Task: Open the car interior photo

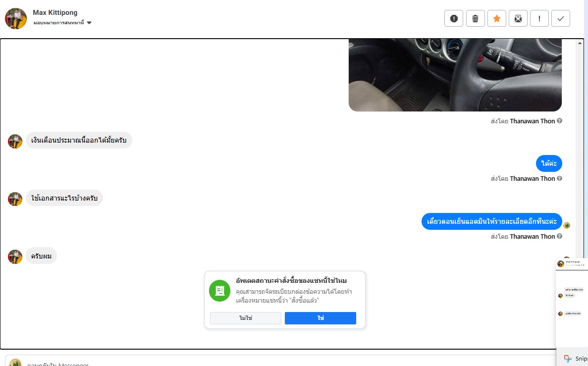Action: coord(455,75)
